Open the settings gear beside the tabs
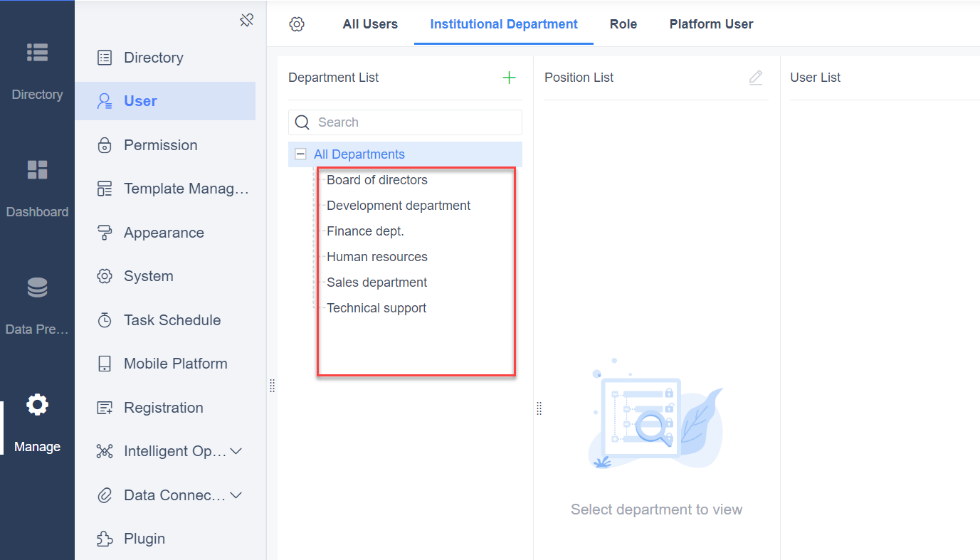The image size is (980, 560). pyautogui.click(x=297, y=23)
